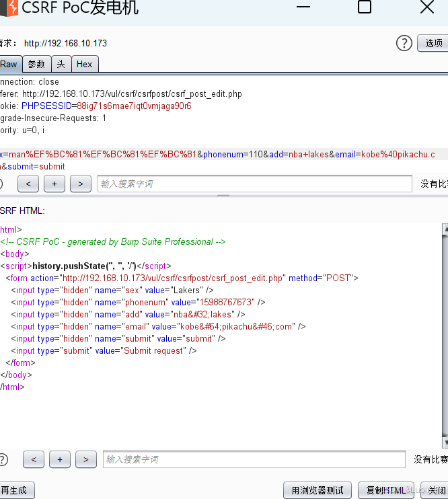Click scrollbar up arrow in HTML pane
Viewport: 448px width, 499px height.
tap(445, 229)
